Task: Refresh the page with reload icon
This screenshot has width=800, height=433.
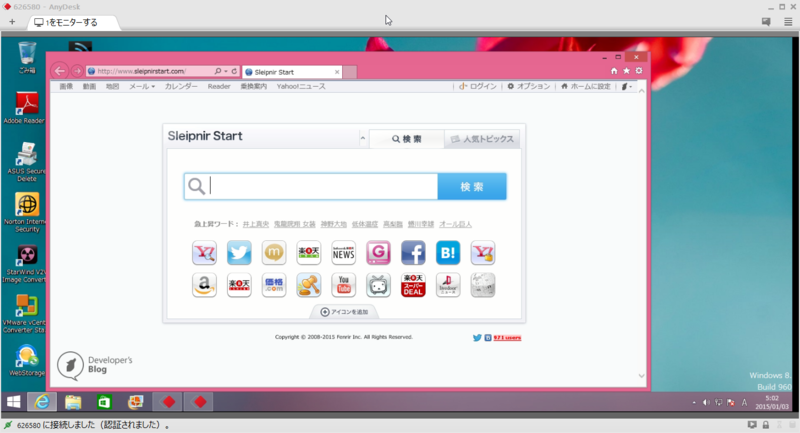Action: pos(234,71)
